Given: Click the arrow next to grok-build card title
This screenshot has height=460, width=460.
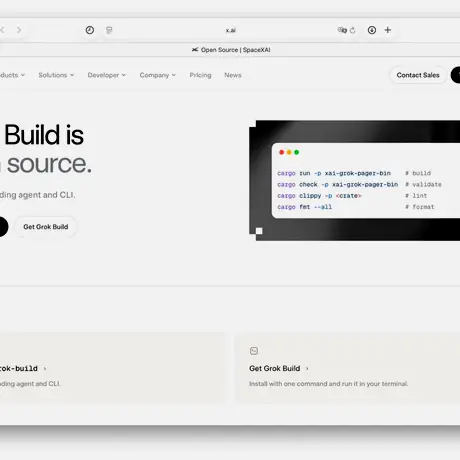Looking at the screenshot, I should click(45, 369).
